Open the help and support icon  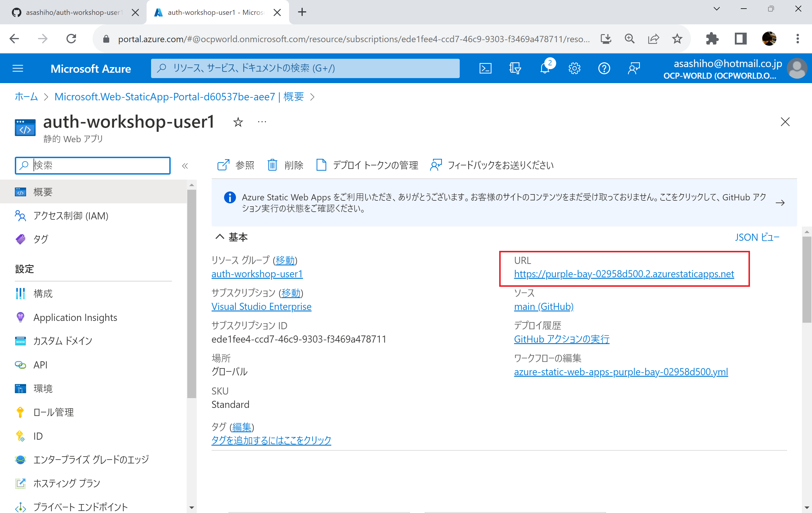click(x=604, y=68)
